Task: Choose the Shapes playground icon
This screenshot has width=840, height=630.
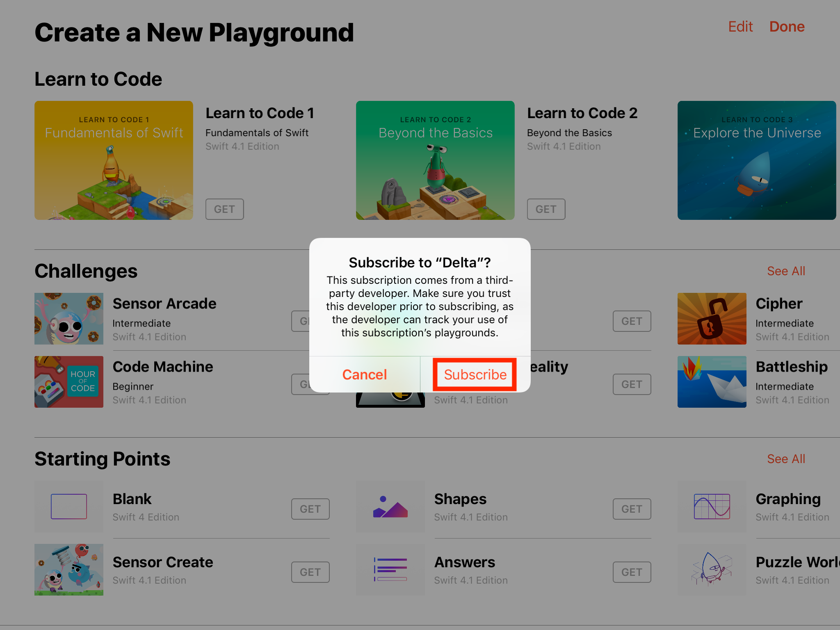Action: pyautogui.click(x=390, y=507)
